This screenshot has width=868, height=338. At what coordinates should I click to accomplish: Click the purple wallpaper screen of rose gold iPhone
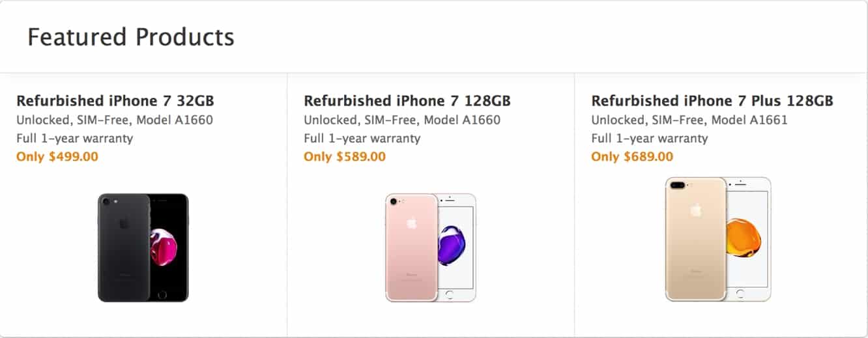coord(455,246)
